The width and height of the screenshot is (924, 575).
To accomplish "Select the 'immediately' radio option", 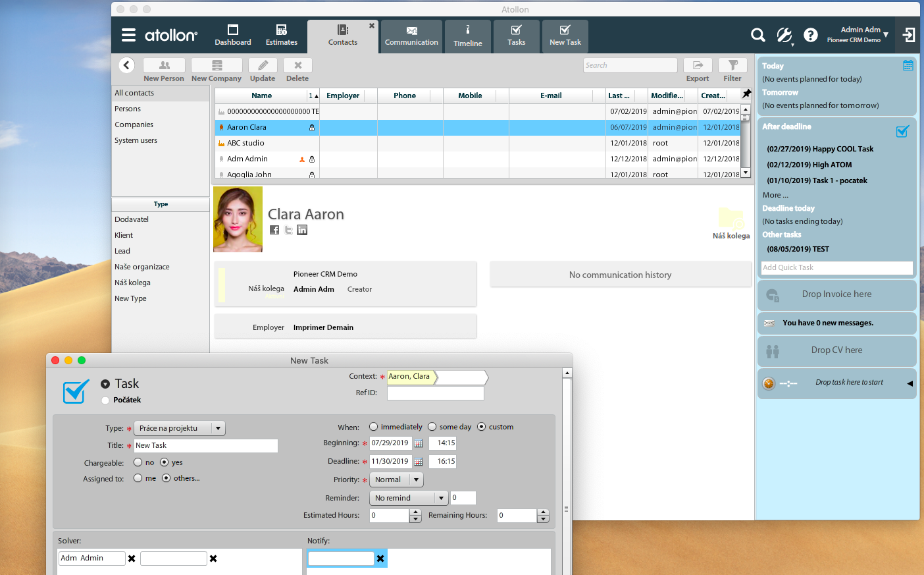I will click(374, 427).
